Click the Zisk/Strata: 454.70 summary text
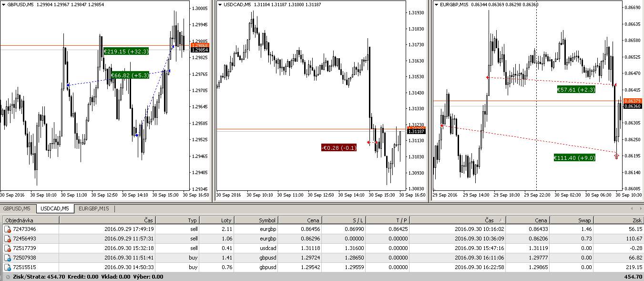The image size is (644, 281). pyautogui.click(x=38, y=277)
